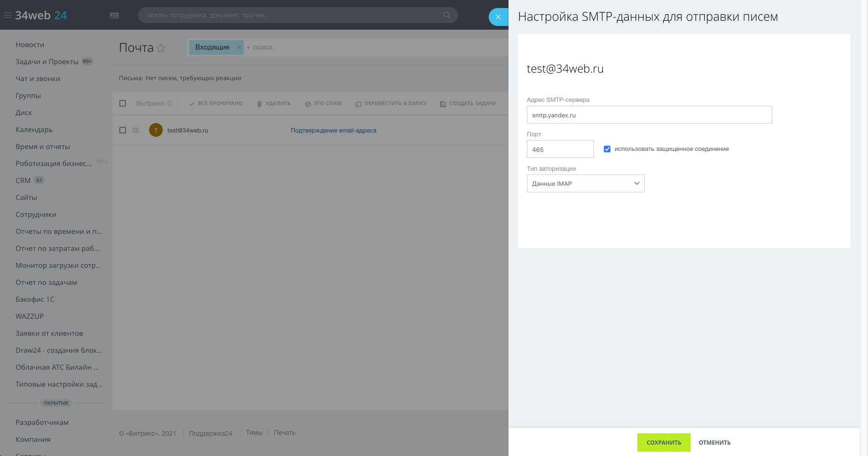Click the Темы footer link
The height and width of the screenshot is (456, 868).
click(x=254, y=432)
